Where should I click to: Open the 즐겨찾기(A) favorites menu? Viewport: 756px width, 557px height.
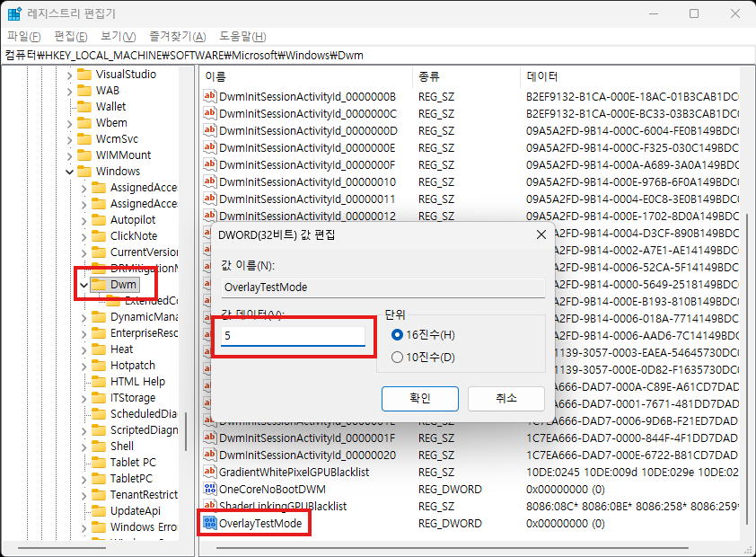(174, 36)
